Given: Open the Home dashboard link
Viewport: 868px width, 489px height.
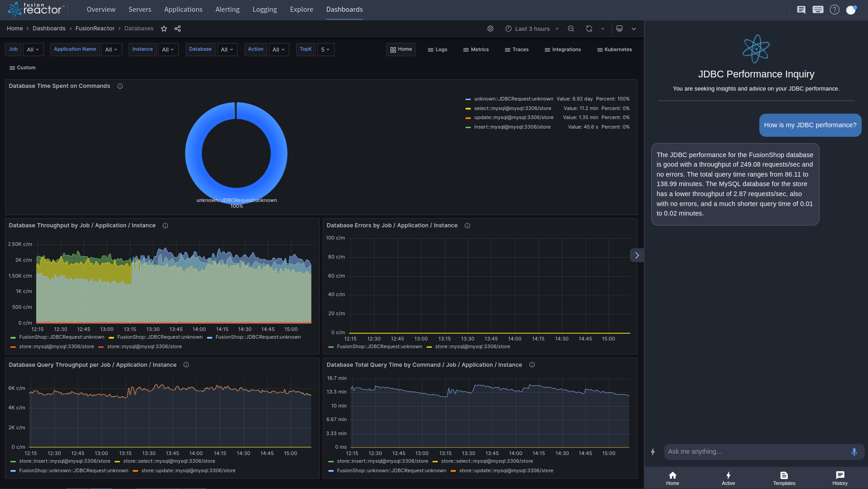Looking at the screenshot, I should [401, 49].
